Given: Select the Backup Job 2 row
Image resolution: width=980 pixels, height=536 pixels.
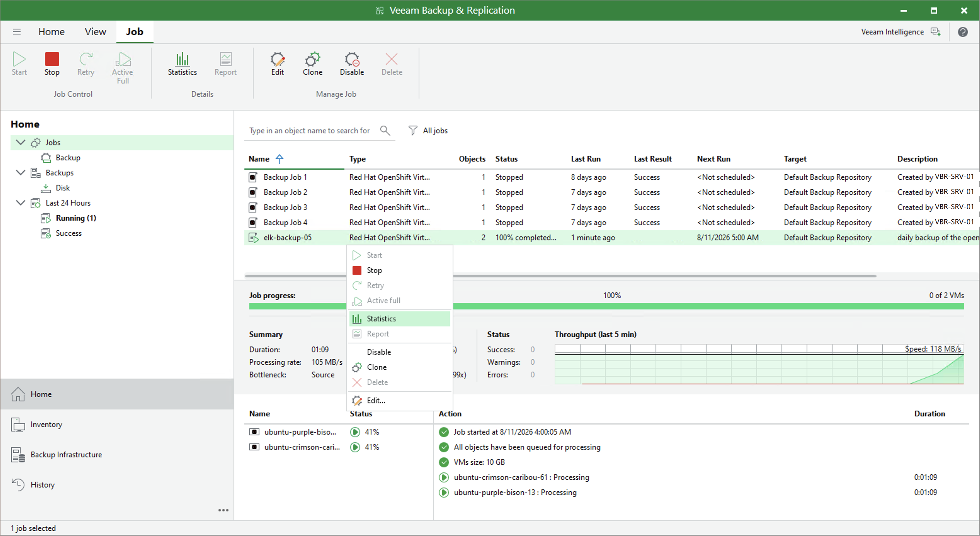Looking at the screenshot, I should pos(612,192).
